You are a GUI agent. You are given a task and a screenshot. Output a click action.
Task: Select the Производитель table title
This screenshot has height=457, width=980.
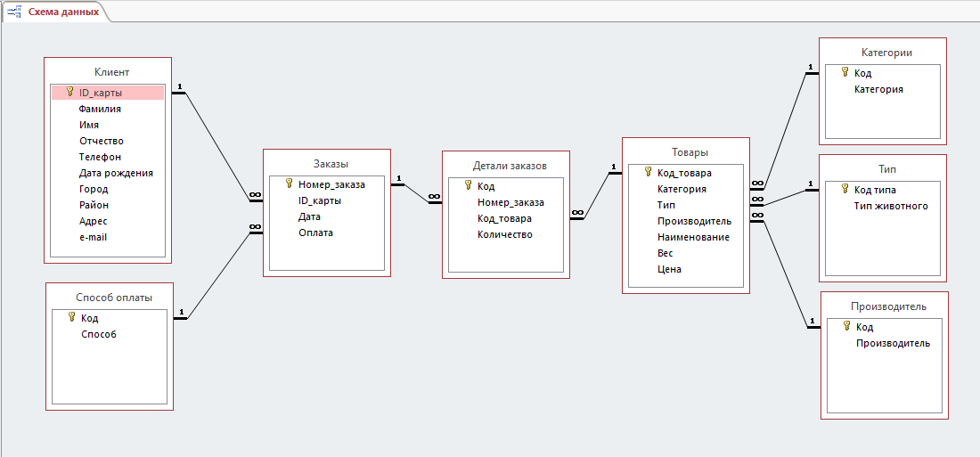[x=888, y=306]
